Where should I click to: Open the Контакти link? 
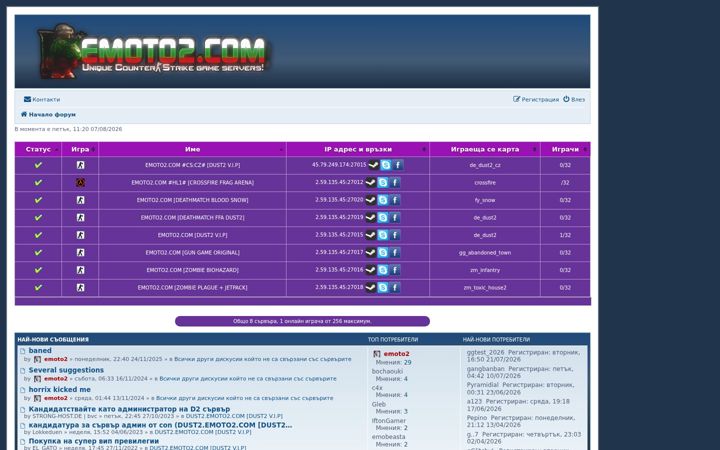pos(42,99)
